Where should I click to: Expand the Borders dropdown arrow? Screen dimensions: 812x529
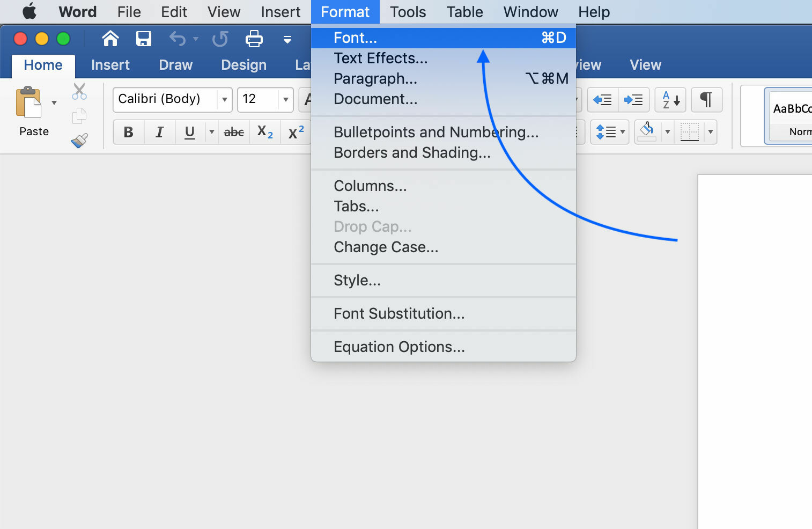(x=711, y=132)
